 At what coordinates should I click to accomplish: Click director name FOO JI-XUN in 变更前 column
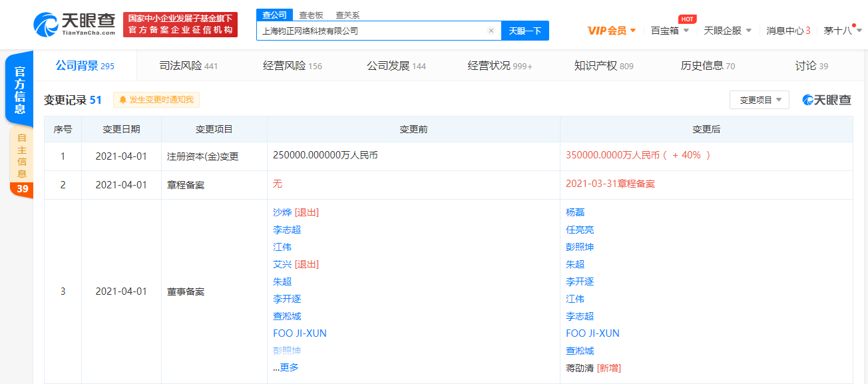[x=300, y=333]
